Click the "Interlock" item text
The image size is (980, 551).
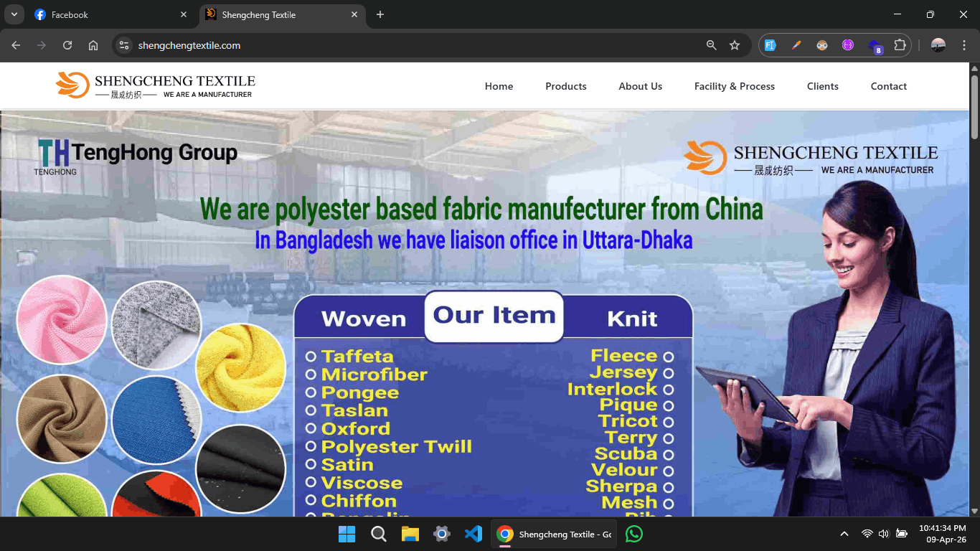pyautogui.click(x=613, y=389)
